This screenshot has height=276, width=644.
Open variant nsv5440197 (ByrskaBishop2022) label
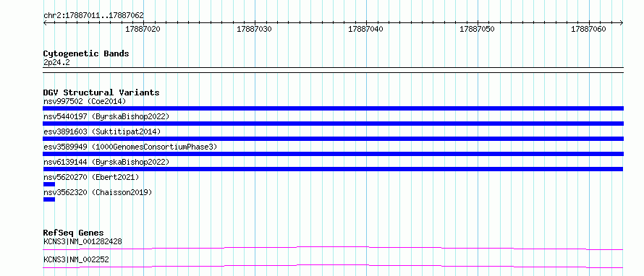(106, 116)
